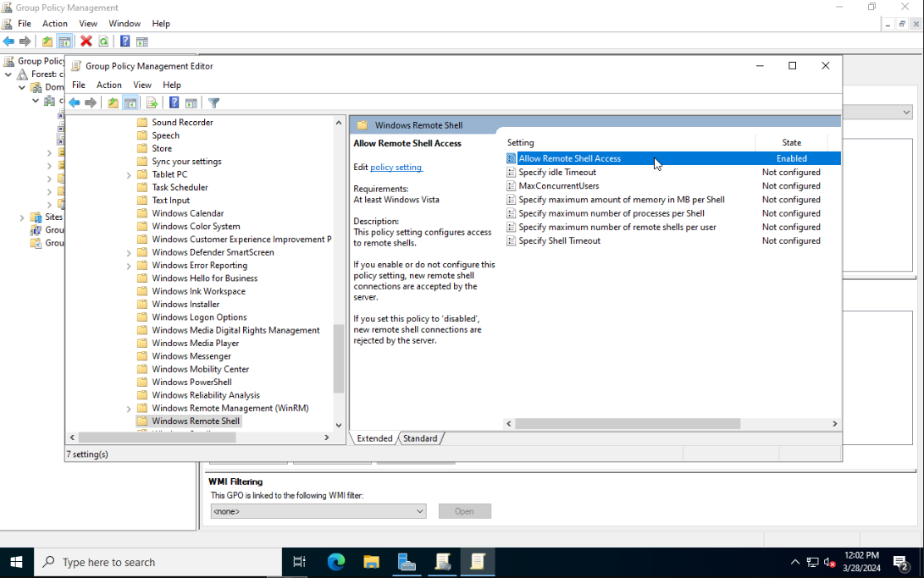Click the policy setting edit link
The height and width of the screenshot is (578, 924).
point(396,168)
